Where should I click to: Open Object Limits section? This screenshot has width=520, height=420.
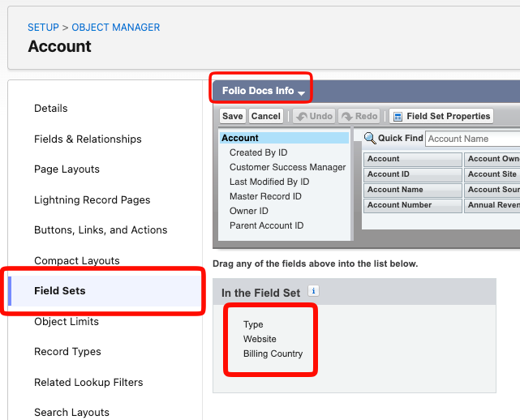pos(67,322)
